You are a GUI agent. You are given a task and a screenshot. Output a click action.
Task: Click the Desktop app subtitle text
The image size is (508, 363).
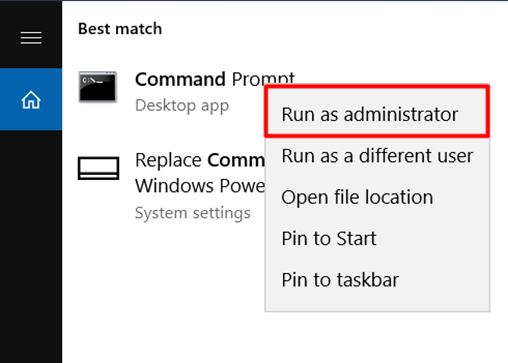(x=182, y=106)
